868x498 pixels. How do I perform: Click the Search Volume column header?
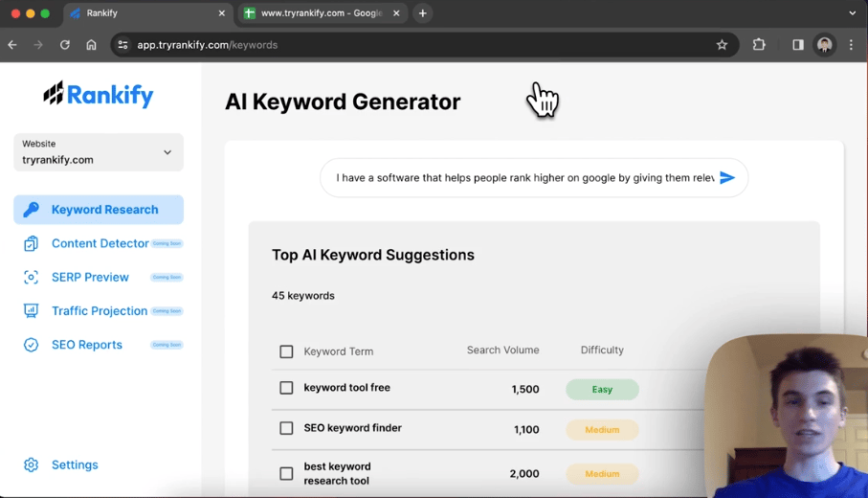[502, 351]
